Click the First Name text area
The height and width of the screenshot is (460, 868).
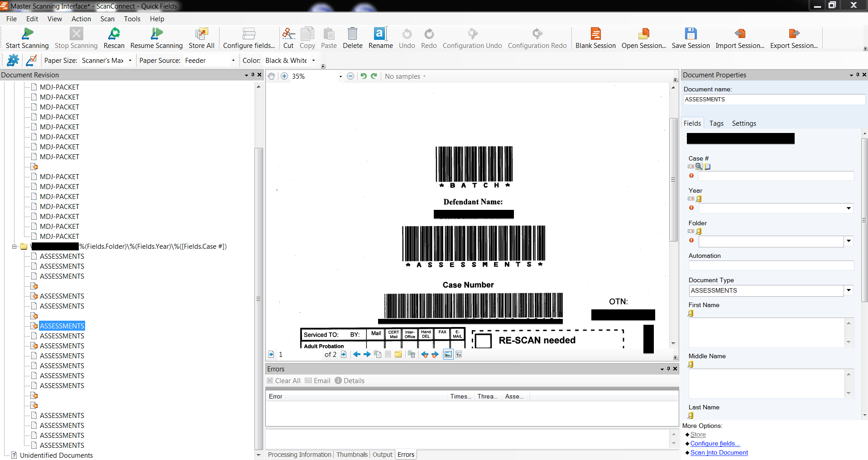coord(767,332)
